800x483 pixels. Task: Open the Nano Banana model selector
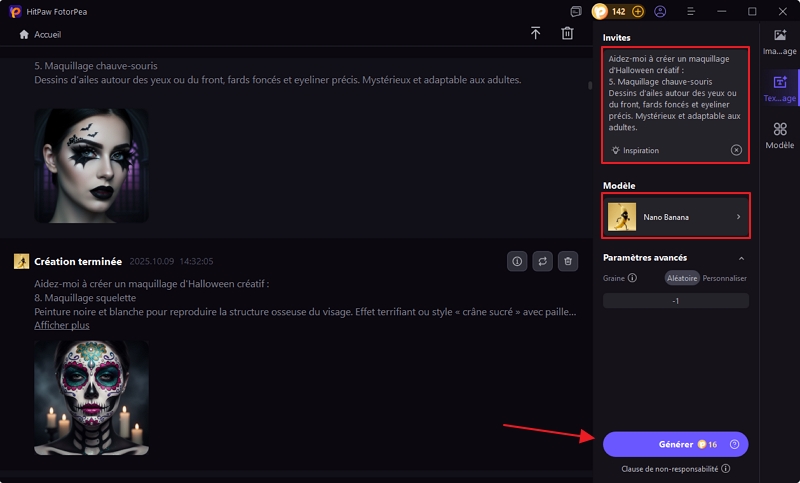[x=676, y=216]
